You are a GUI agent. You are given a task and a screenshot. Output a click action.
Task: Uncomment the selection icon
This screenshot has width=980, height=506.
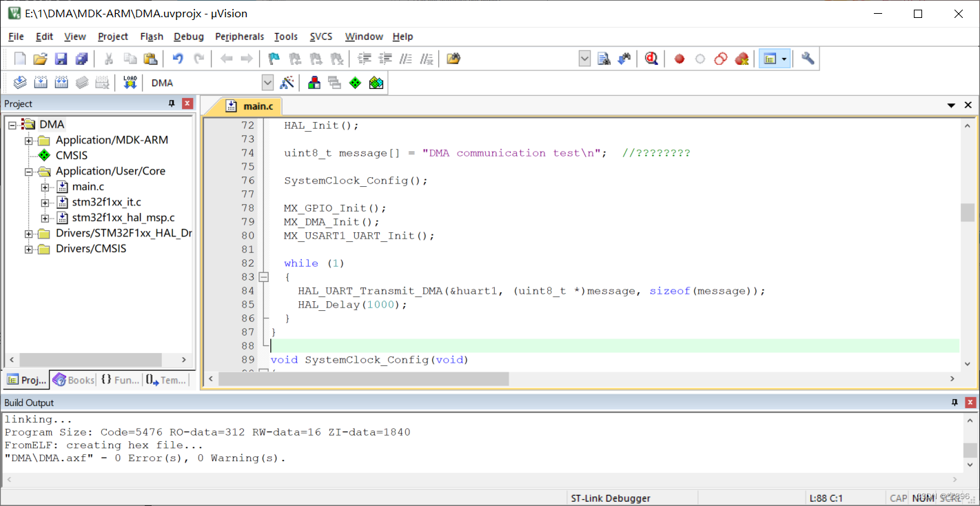click(x=427, y=59)
